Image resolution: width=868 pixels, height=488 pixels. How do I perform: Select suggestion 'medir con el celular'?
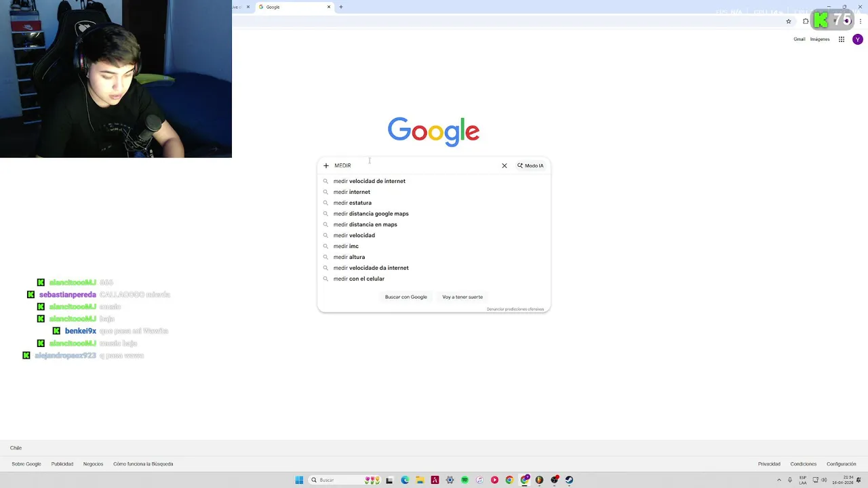pos(434,279)
